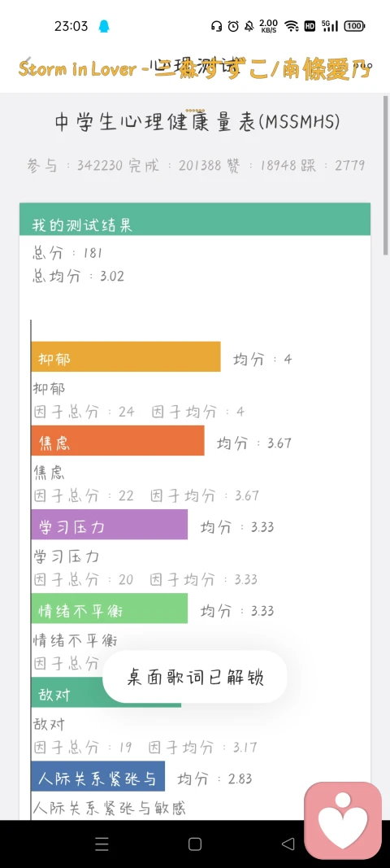Image resolution: width=390 pixels, height=868 pixels.
Task: Open the QQ notification icon in status bar
Action: tap(103, 26)
